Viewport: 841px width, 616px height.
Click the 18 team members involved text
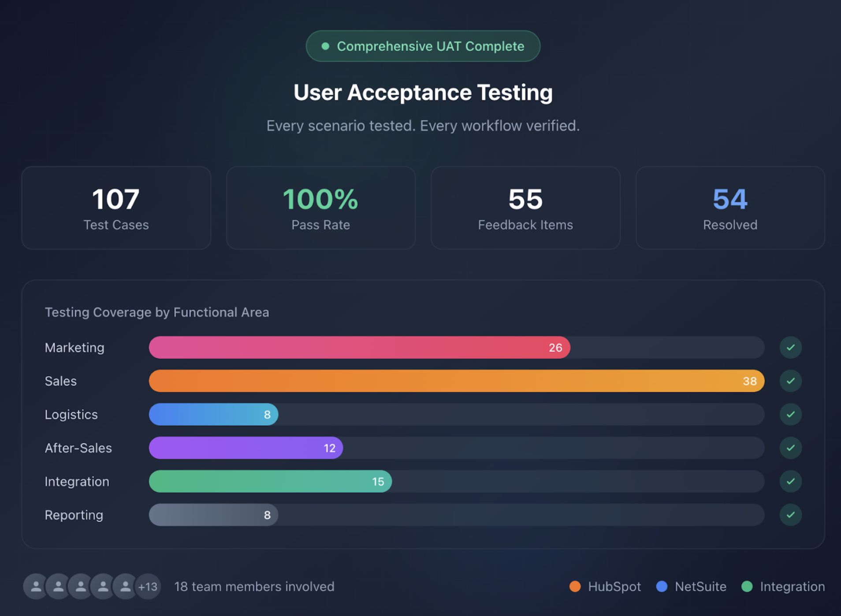pyautogui.click(x=254, y=586)
